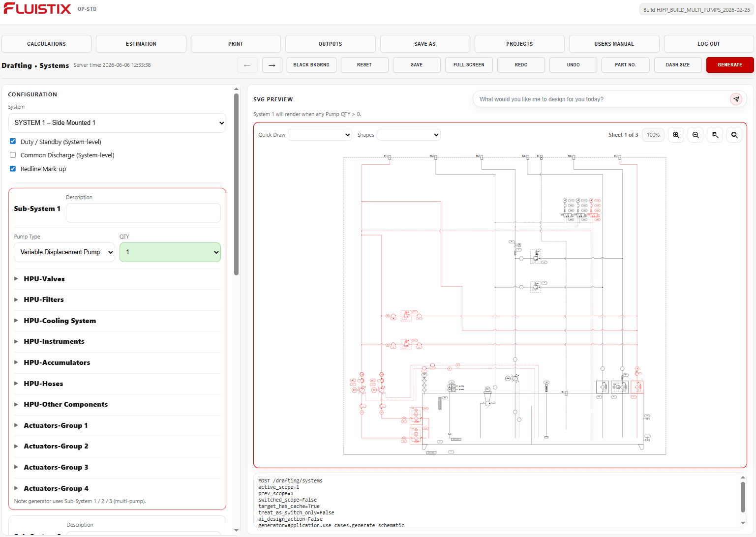This screenshot has width=756, height=537.
Task: Open the System dropdown showing SYSTEM 1 – Side Mounted 1
Action: [x=117, y=123]
